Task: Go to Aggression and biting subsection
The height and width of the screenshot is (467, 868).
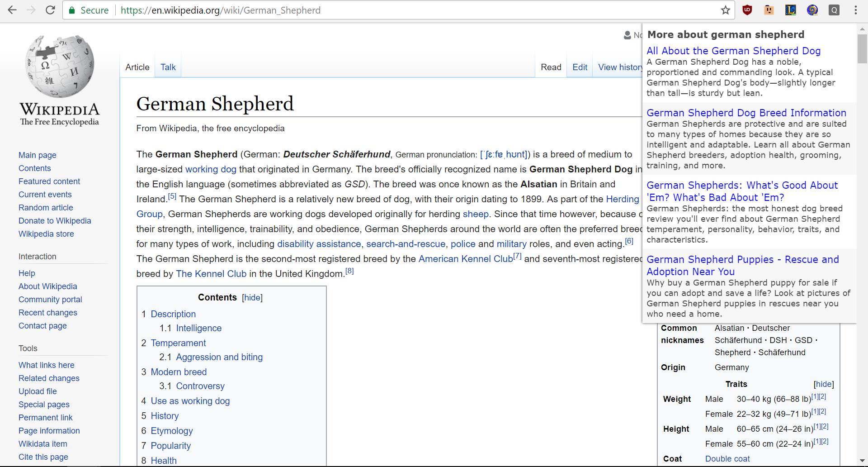Action: [219, 357]
